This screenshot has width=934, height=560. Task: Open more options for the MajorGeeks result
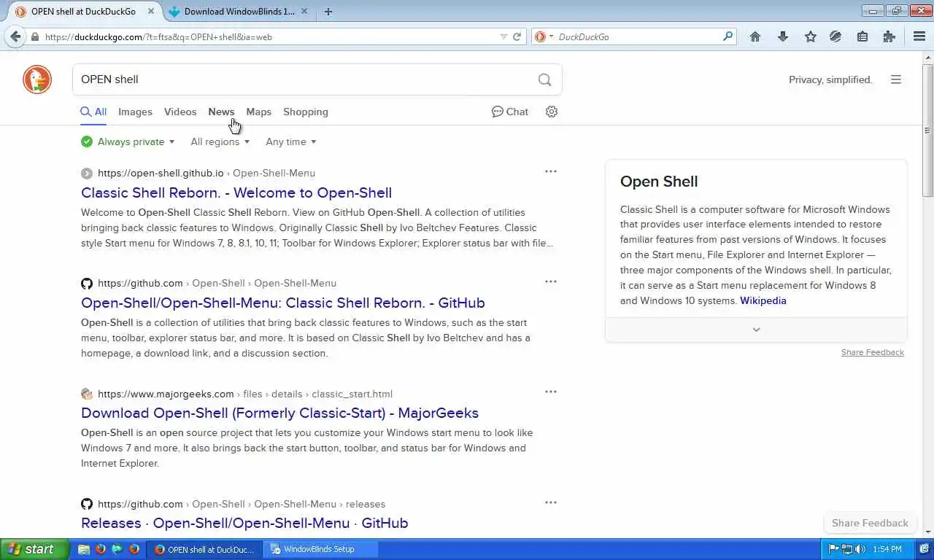(x=551, y=392)
